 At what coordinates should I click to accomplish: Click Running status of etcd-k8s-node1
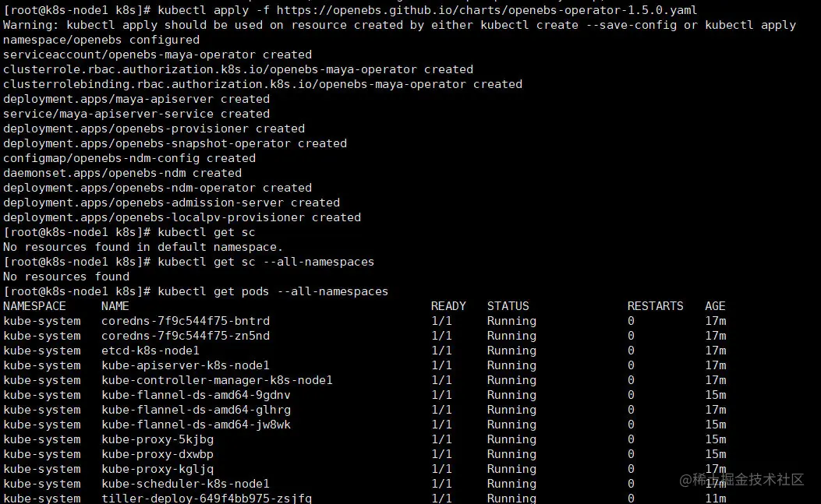pos(511,351)
